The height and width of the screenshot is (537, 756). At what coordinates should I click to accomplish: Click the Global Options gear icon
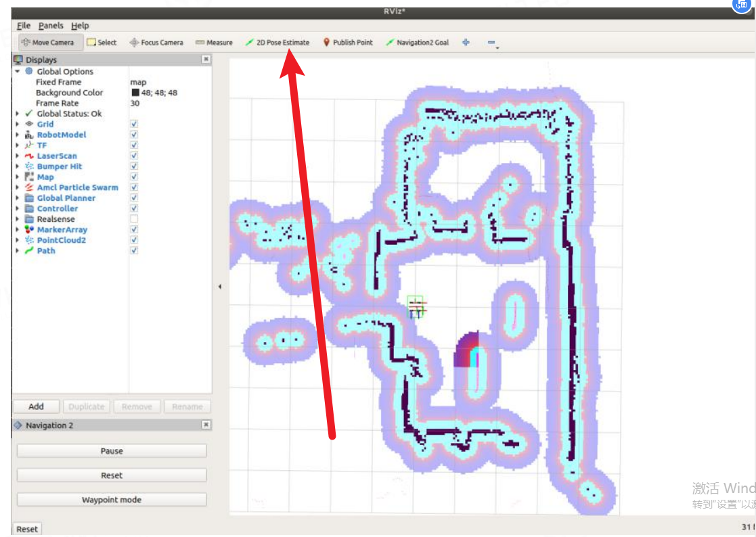coord(29,71)
